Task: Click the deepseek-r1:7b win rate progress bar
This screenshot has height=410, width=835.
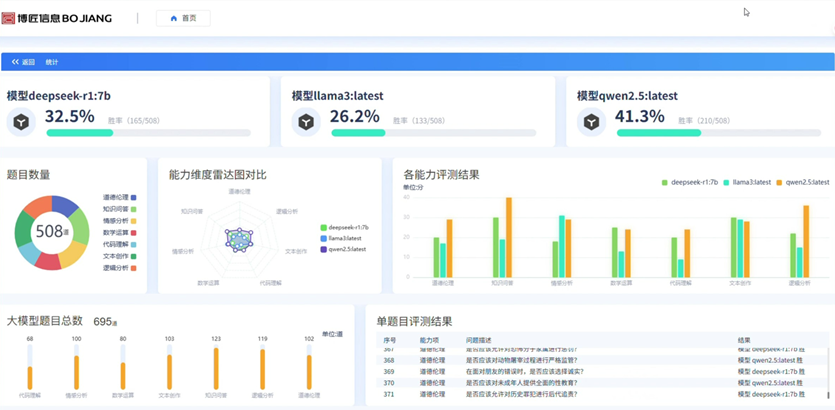Action: [x=148, y=132]
